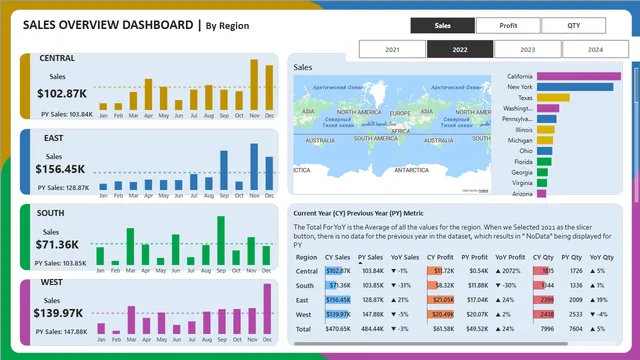The width and height of the screenshot is (640, 360).
Task: Click the SOUTH card title
Action: coord(50,213)
